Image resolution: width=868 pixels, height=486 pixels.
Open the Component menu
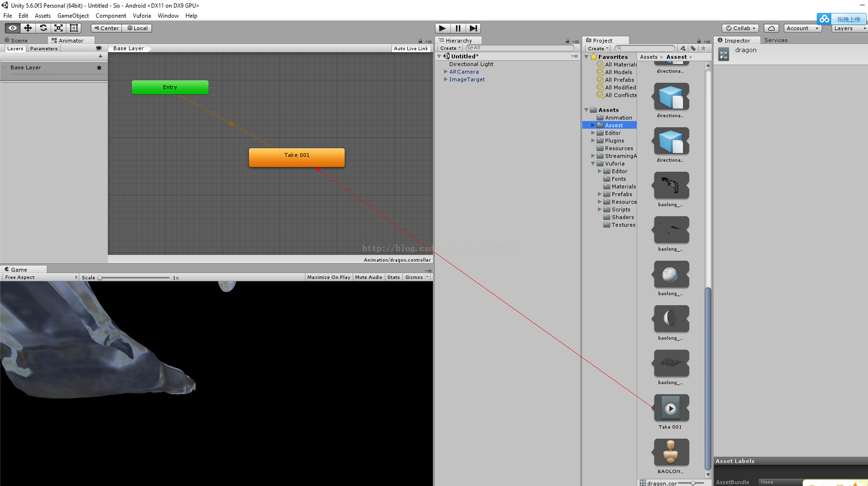[111, 16]
